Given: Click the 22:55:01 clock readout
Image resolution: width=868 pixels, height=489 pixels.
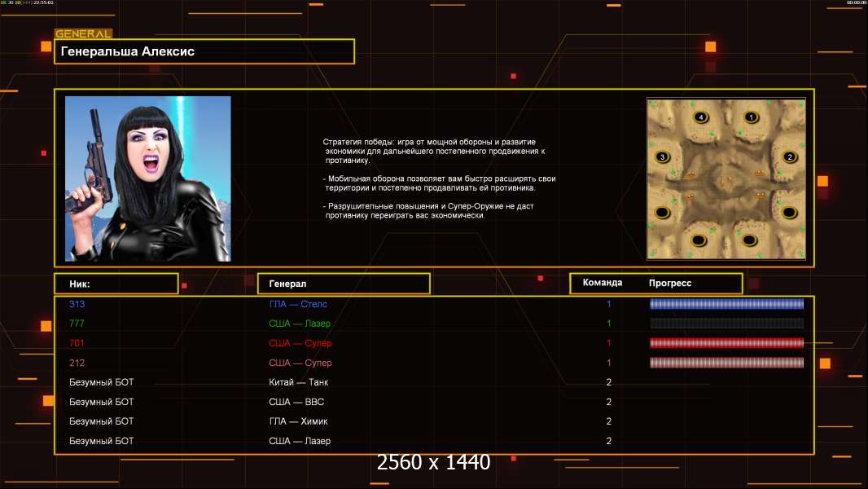Looking at the screenshot, I should click(x=43, y=2).
